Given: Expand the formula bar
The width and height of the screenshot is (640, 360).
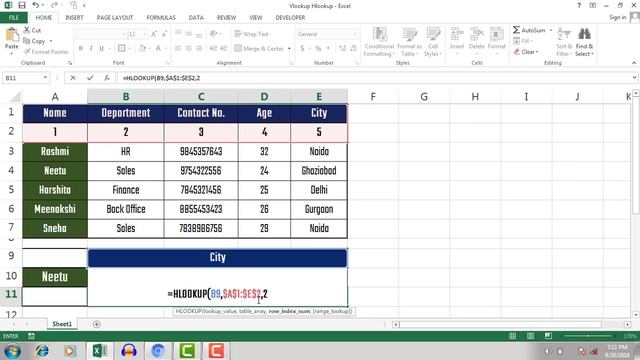Looking at the screenshot, I should 634,78.
